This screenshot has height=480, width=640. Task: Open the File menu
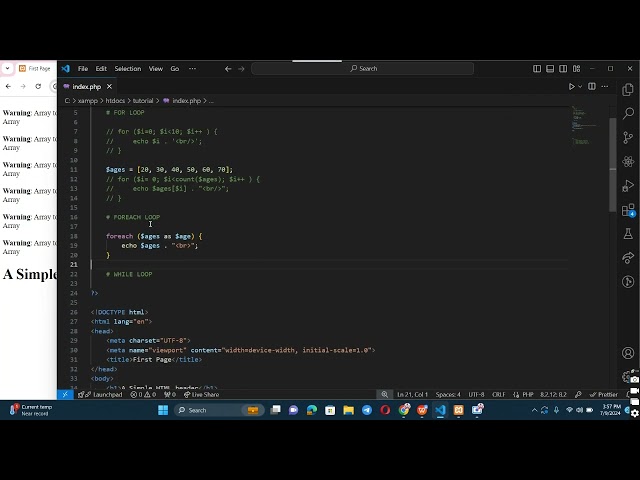pos(83,69)
